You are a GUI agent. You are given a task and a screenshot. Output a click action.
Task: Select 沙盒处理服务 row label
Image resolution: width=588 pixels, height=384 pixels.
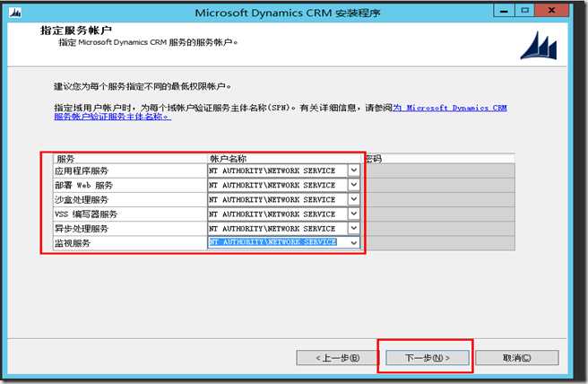82,200
